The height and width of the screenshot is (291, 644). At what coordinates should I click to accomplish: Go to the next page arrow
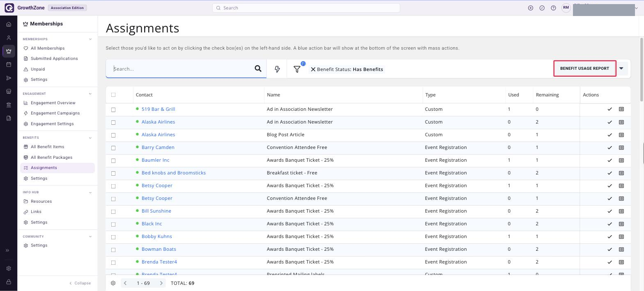click(161, 283)
